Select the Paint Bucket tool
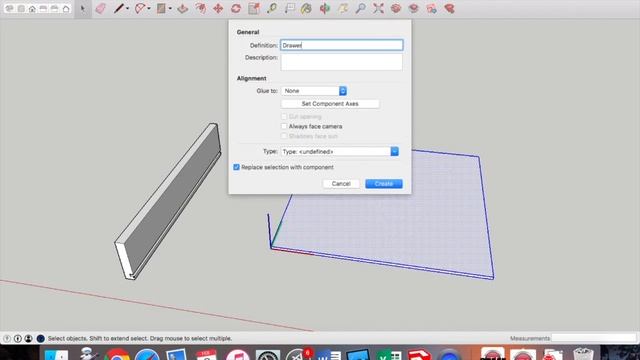640x360 pixels. pyautogui.click(x=307, y=8)
